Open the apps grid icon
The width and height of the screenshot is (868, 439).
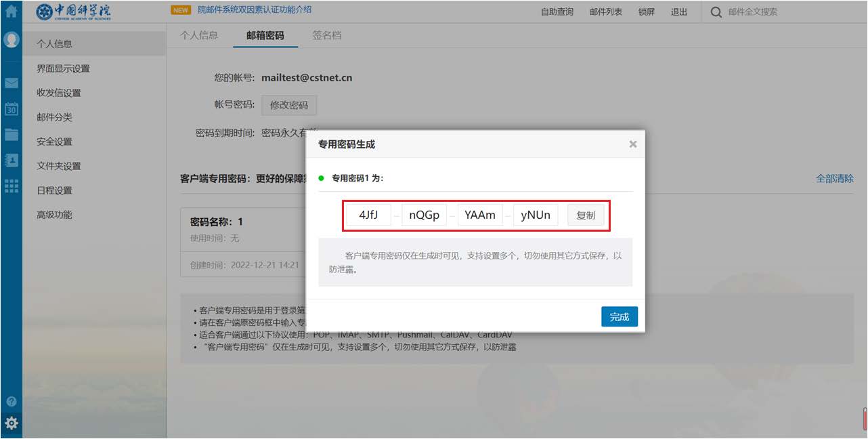[11, 186]
